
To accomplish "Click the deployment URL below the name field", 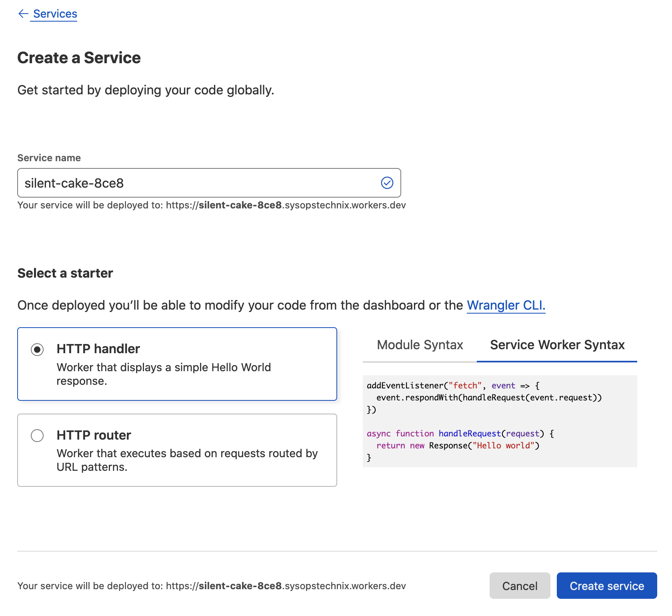I will coord(286,205).
